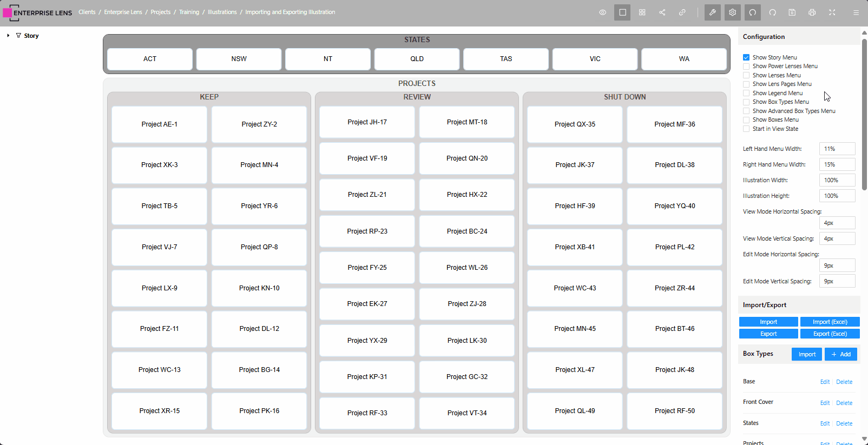The image size is (868, 445).
Task: Open the wrench tools icon
Action: [x=713, y=12]
